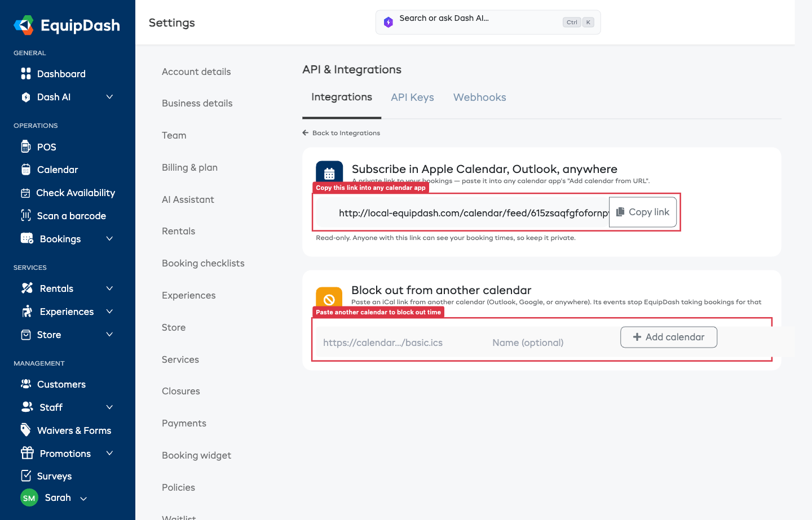
Task: Open Policies settings
Action: point(178,487)
